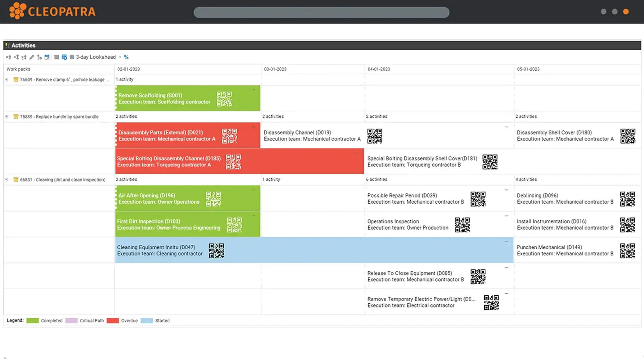Collapse work pack 75889 row
Viewport: 644px width, 362px height.
point(6,117)
